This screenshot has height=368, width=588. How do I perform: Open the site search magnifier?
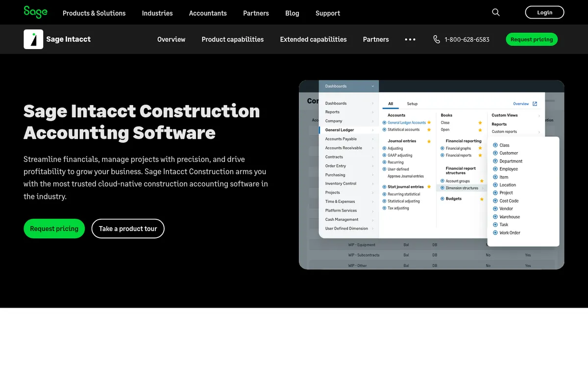(x=496, y=12)
